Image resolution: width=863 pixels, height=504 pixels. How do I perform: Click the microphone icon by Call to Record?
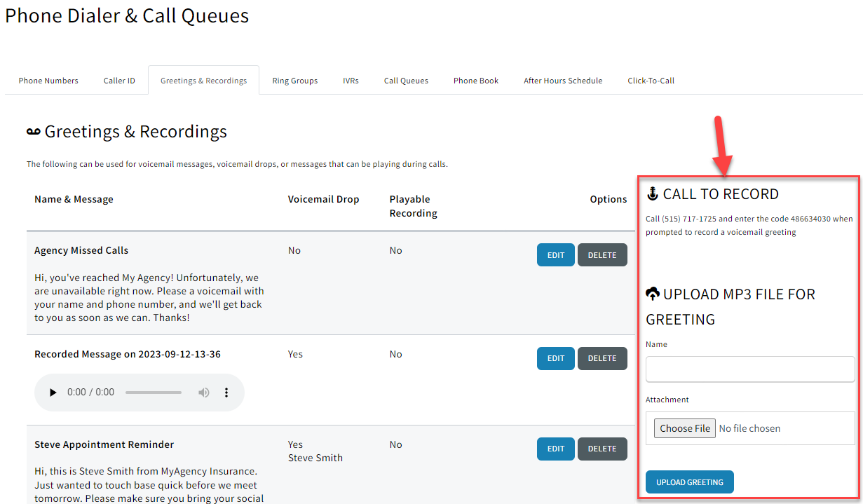tap(653, 194)
